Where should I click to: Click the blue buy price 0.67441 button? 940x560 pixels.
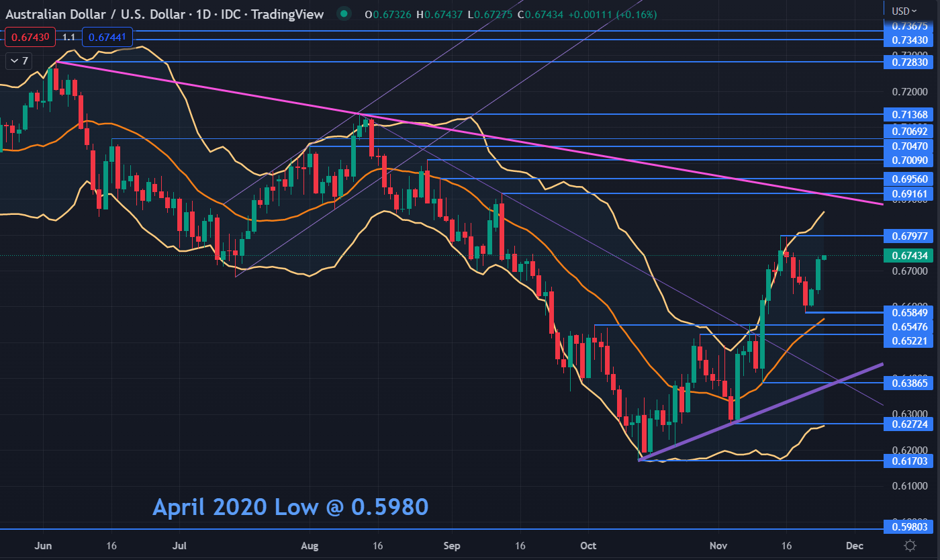click(107, 38)
